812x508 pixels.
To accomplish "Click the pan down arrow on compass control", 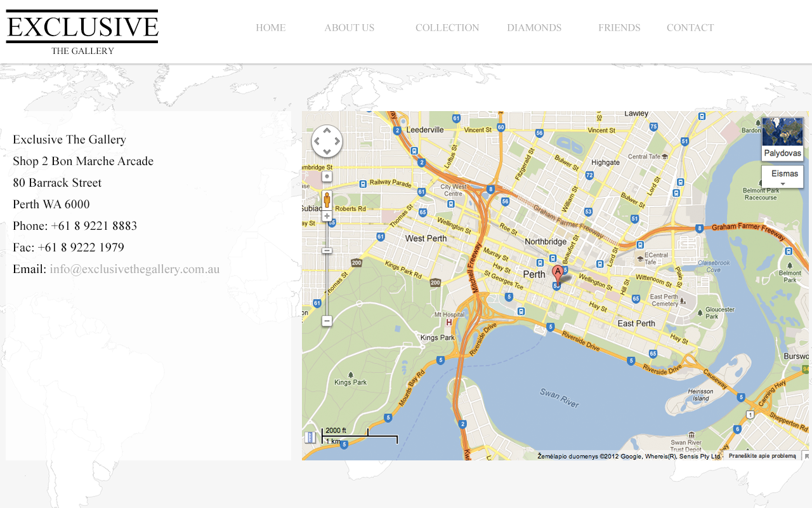I will point(327,152).
